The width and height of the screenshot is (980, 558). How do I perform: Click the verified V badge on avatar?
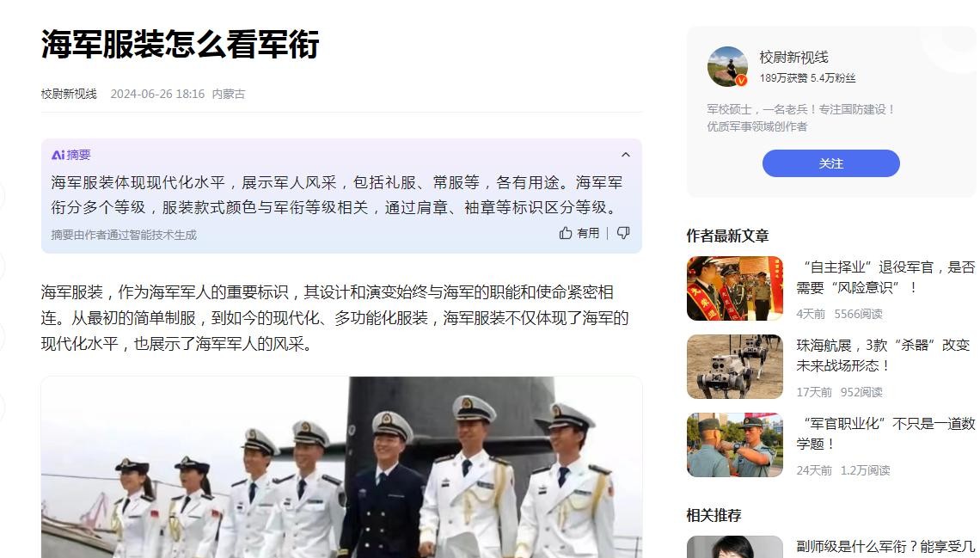point(741,80)
